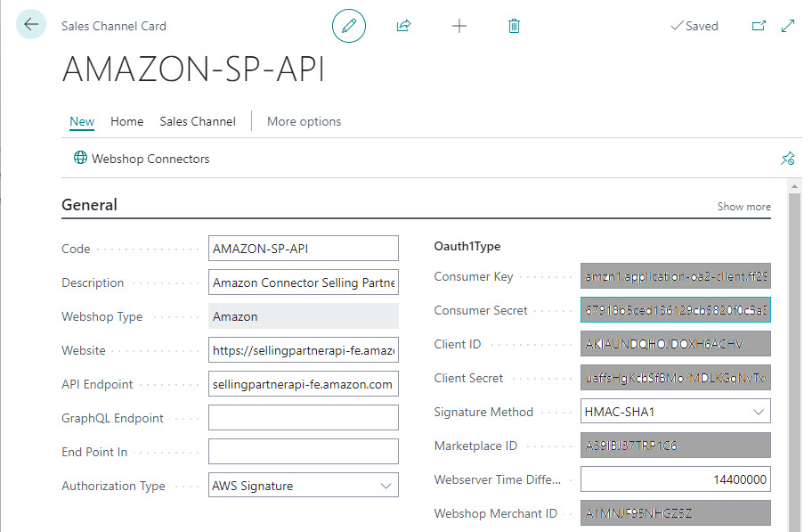Create a new record with plus icon
The width and height of the screenshot is (812, 532).
(459, 26)
